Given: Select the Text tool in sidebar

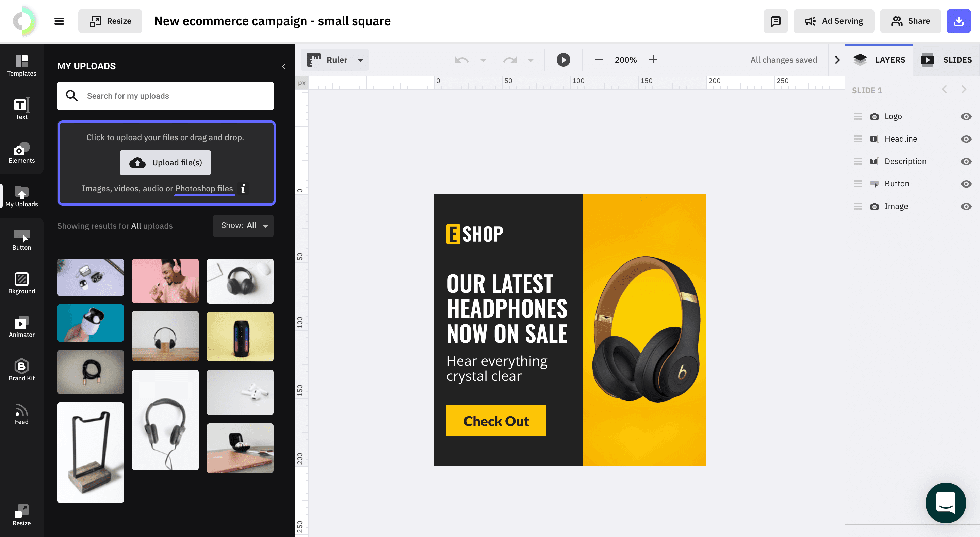Looking at the screenshot, I should tap(22, 109).
